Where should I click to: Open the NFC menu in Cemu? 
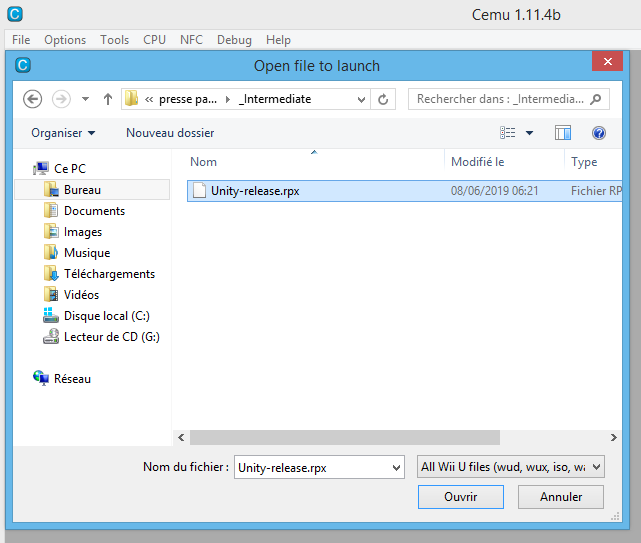tap(191, 40)
